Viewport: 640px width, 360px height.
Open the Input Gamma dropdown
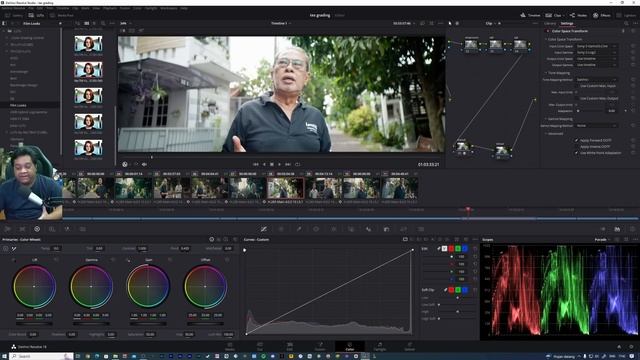coord(596,53)
